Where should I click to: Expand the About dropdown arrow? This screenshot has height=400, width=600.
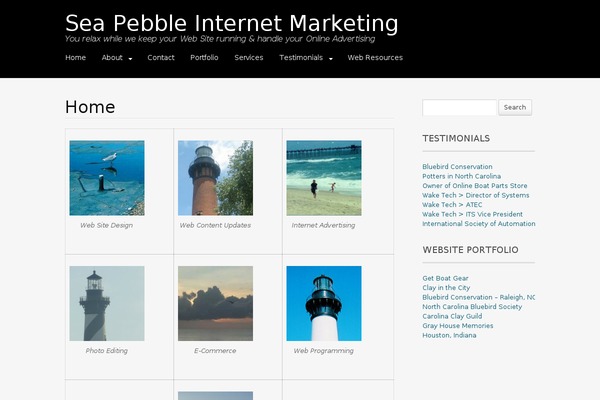point(130,59)
